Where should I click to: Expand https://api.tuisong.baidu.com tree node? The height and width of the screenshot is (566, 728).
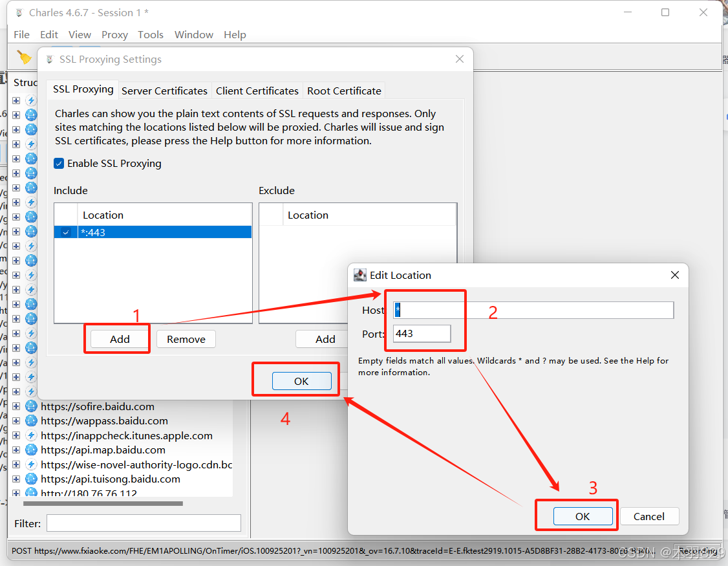16,479
